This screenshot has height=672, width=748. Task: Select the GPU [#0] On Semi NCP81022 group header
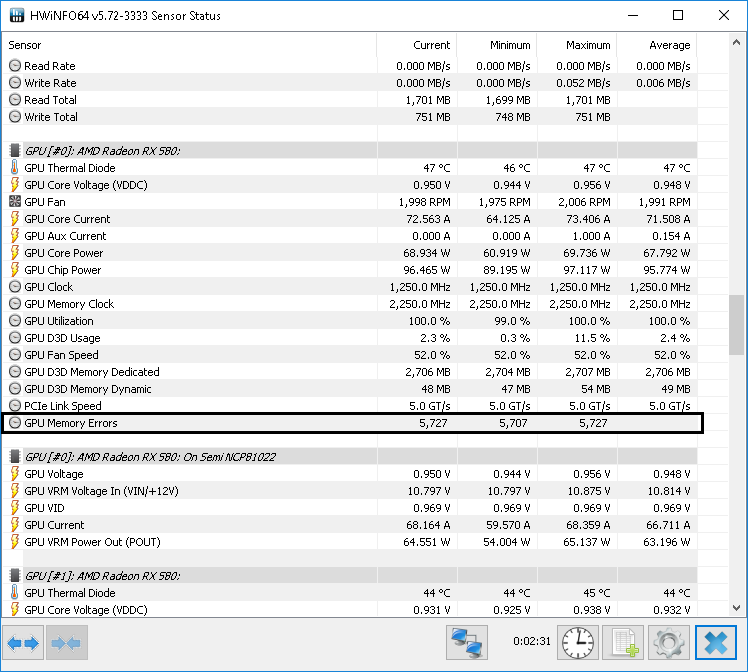(150, 457)
